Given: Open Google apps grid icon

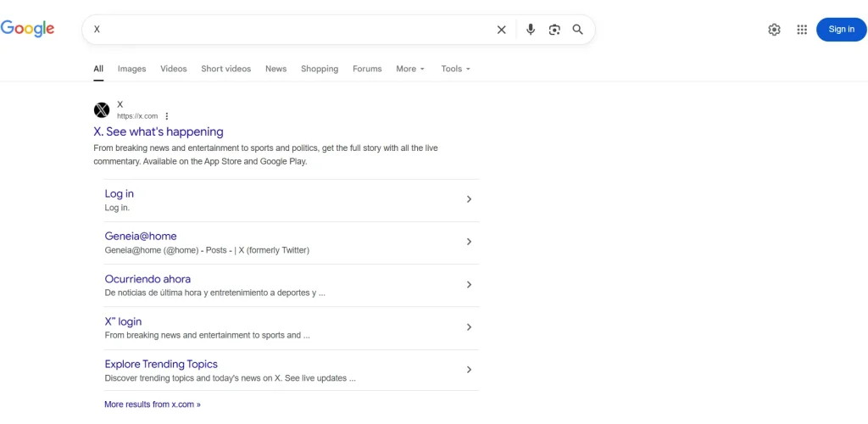Looking at the screenshot, I should click(802, 30).
